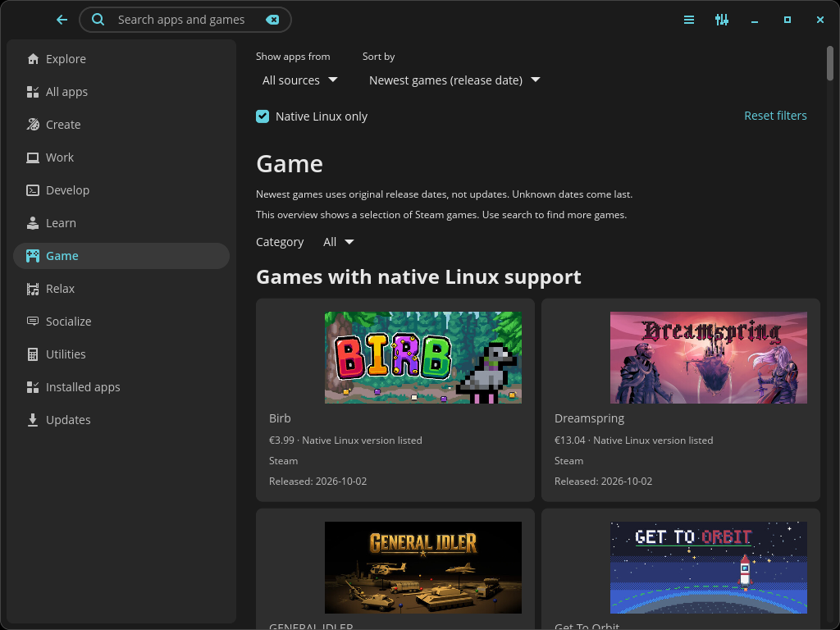This screenshot has width=840, height=630.
Task: Open the General Idler game thumbnail
Action: [422, 568]
